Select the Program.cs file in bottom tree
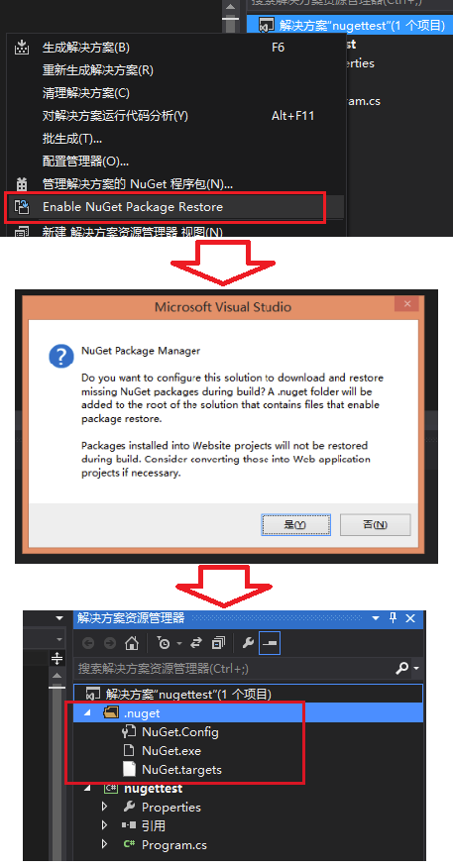Image resolution: width=453 pixels, height=868 pixels. coord(174,845)
